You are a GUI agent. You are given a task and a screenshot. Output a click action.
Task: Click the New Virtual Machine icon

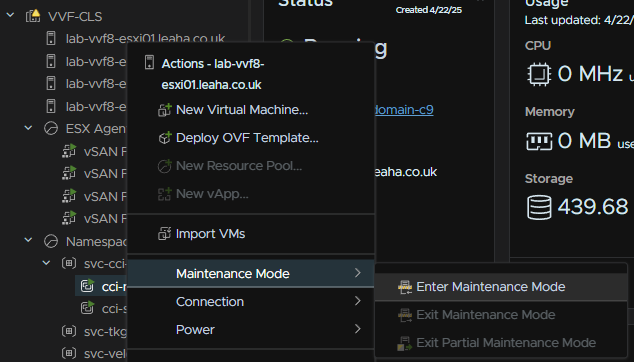point(165,110)
